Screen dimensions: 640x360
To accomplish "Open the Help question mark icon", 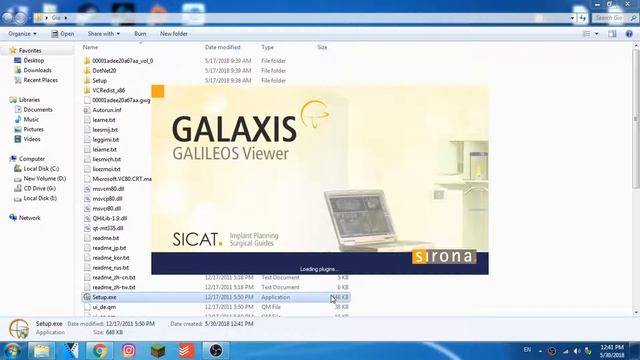I will pos(629,34).
